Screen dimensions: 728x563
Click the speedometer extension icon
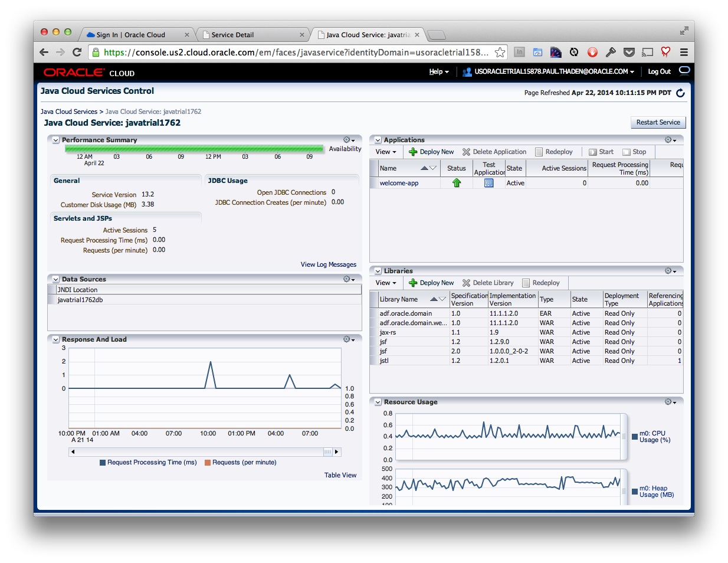click(556, 53)
